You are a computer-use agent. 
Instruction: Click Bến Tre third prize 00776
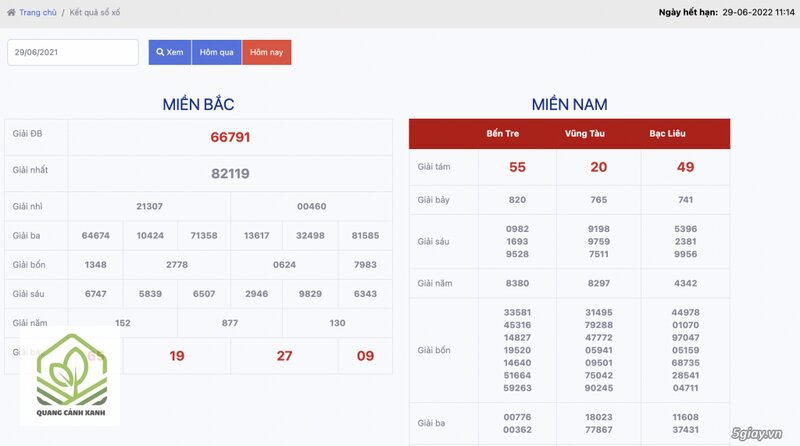coord(517,417)
